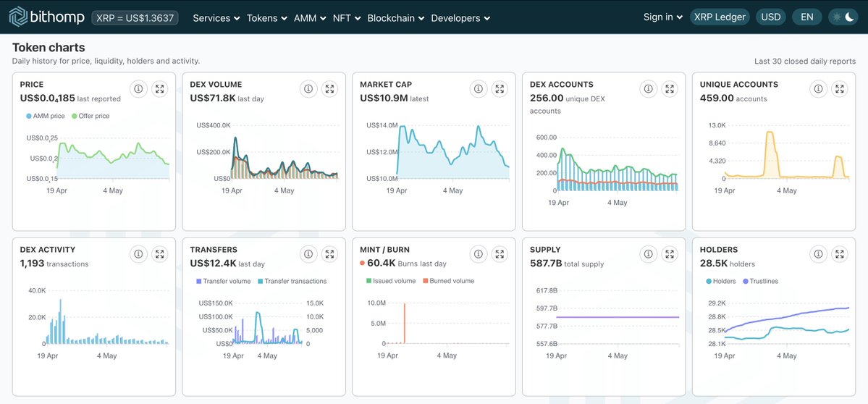868x404 pixels.
Task: Toggle the Holders legend series
Action: [x=721, y=281]
